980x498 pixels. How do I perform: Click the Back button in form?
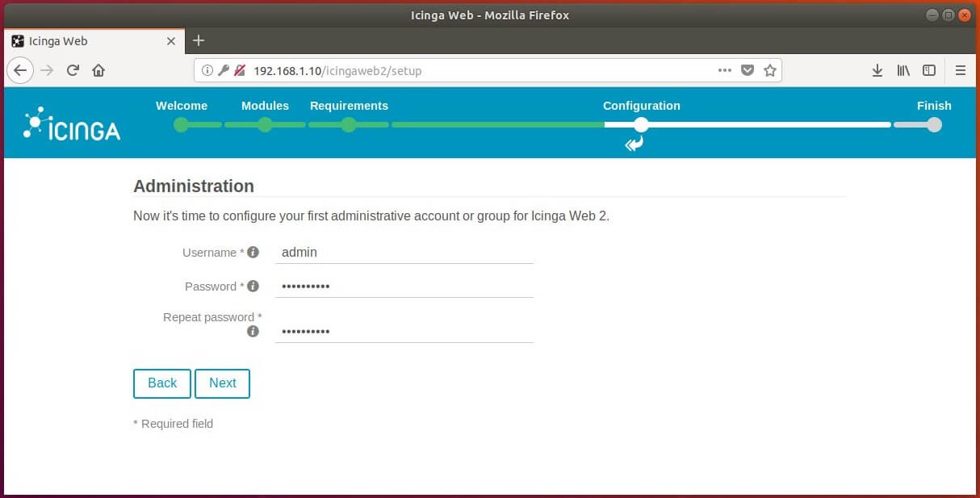[x=161, y=383]
